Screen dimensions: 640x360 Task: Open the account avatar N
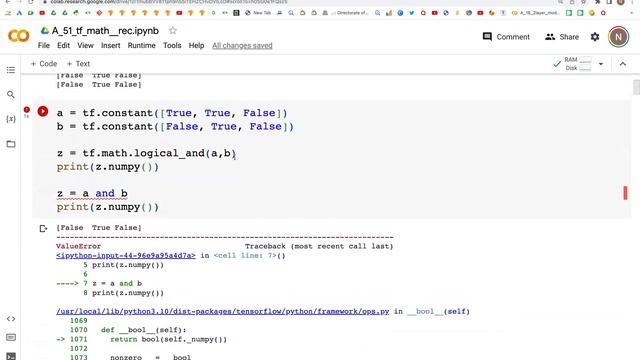coord(618,37)
